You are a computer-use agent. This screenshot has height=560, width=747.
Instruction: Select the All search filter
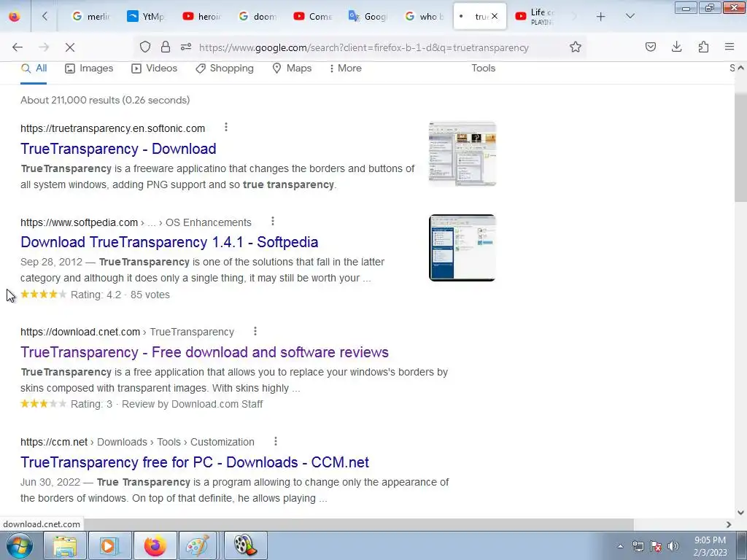34,68
